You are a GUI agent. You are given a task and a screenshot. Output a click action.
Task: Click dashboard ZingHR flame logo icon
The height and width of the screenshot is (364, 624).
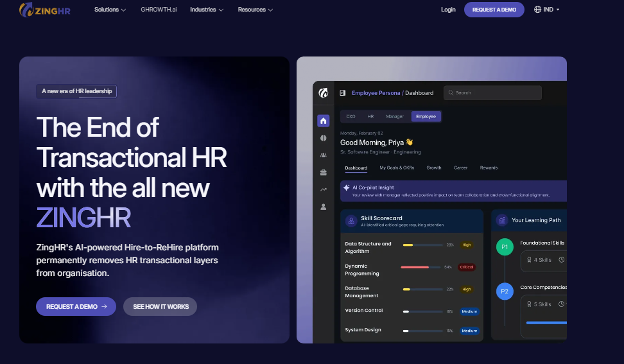tap(323, 92)
